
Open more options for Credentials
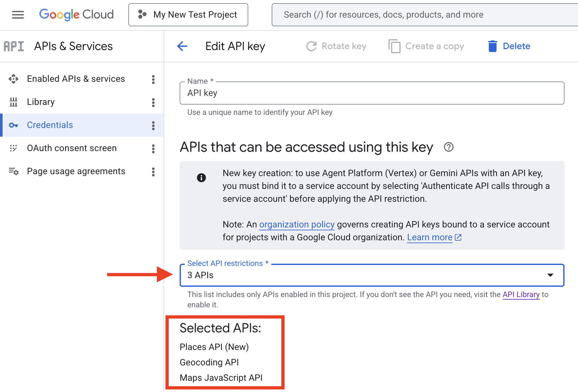coord(153,125)
